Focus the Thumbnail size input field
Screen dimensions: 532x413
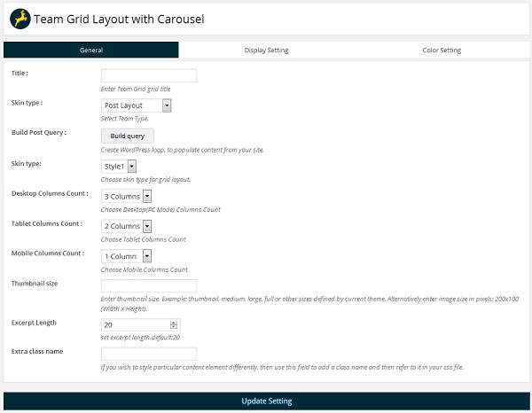[x=149, y=286]
